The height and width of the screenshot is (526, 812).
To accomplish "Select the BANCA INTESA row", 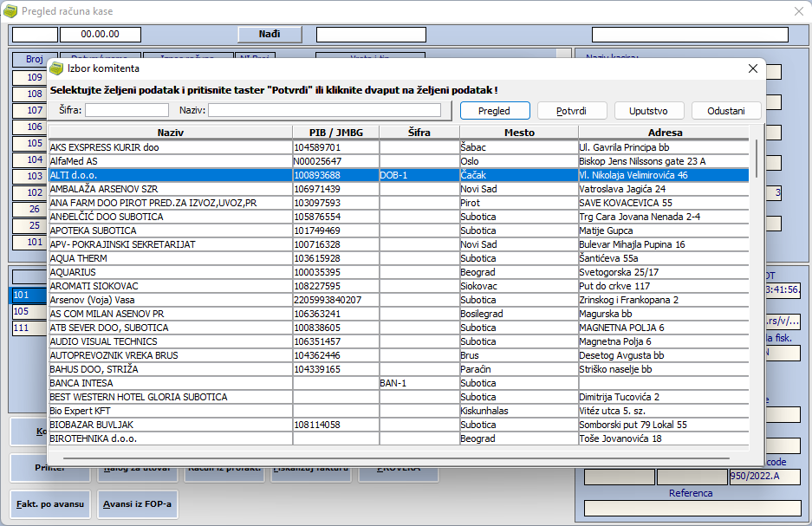I will (170, 383).
